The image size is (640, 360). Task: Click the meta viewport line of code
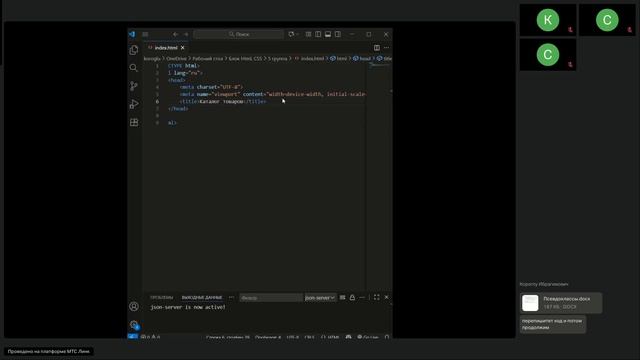(x=272, y=94)
